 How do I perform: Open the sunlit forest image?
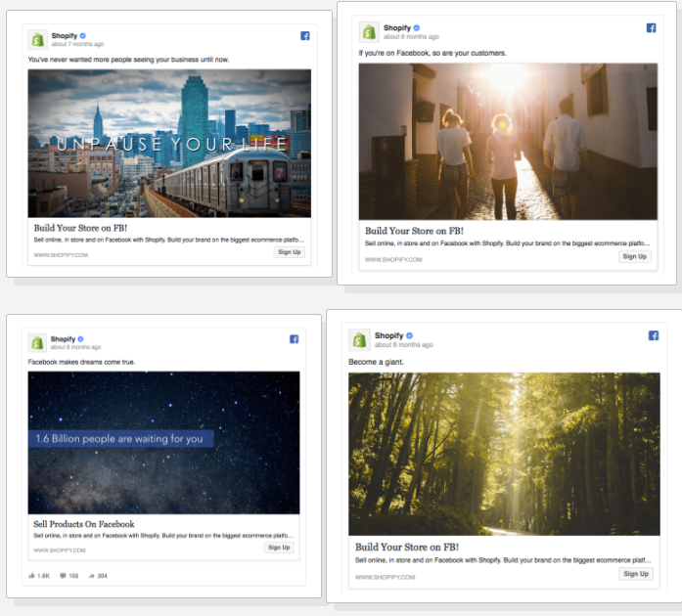504,454
